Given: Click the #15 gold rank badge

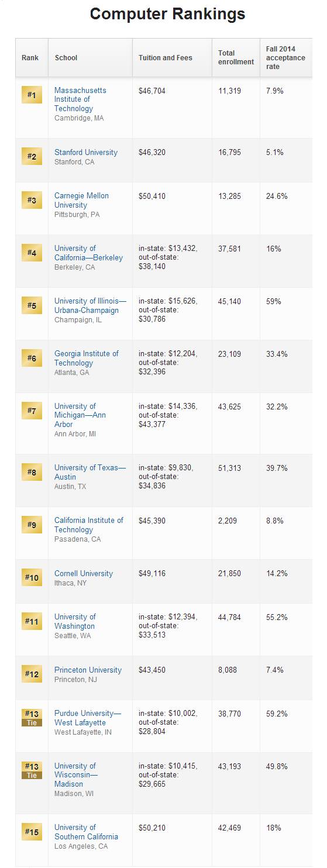Looking at the screenshot, I should pyautogui.click(x=32, y=831).
